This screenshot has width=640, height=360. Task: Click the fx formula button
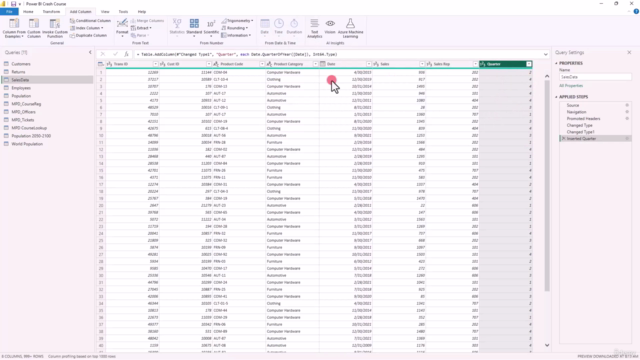click(127, 54)
